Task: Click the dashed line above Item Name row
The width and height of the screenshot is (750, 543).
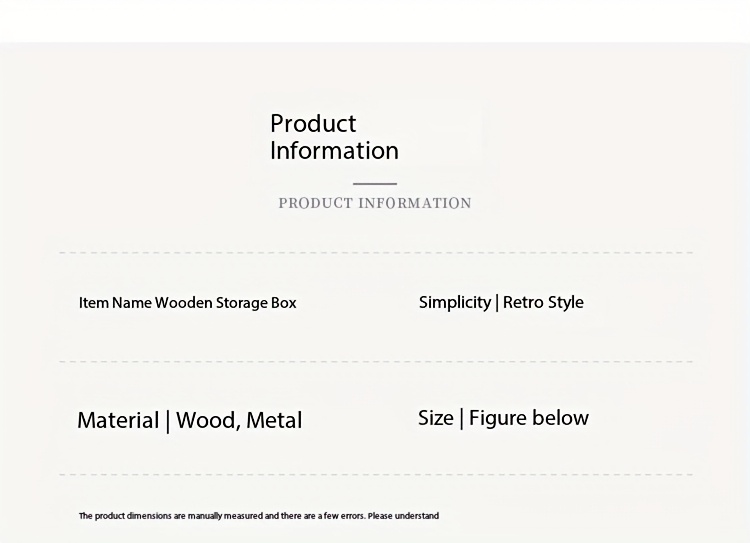Action: tap(376, 252)
